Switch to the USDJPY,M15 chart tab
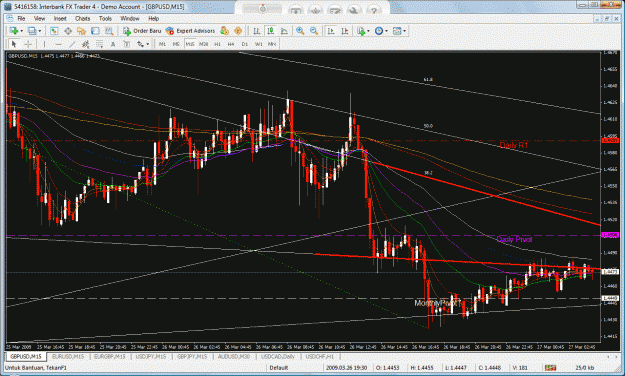The image size is (625, 376). pyautogui.click(x=151, y=356)
